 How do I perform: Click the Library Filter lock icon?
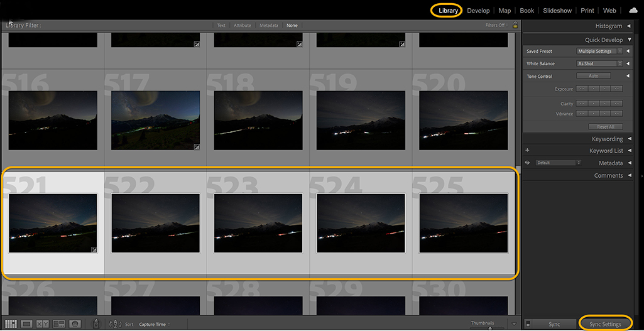tap(515, 25)
